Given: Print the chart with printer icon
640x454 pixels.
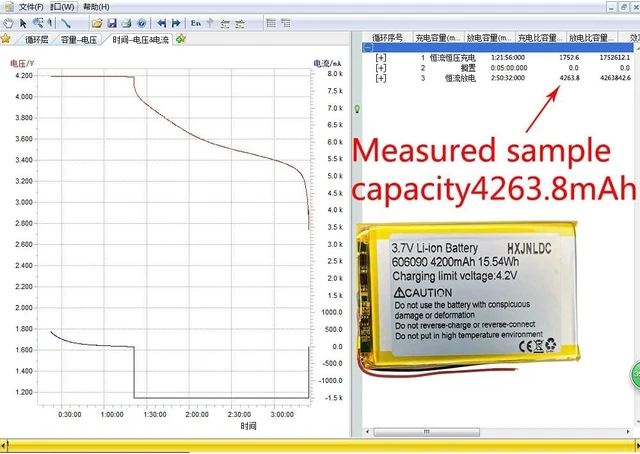Looking at the screenshot, I should point(127,23).
